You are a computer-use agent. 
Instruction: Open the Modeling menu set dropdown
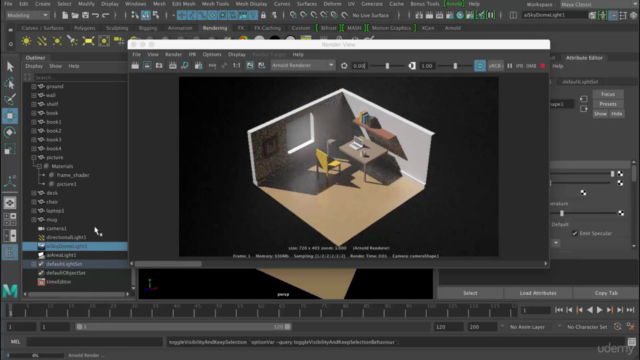click(27, 15)
